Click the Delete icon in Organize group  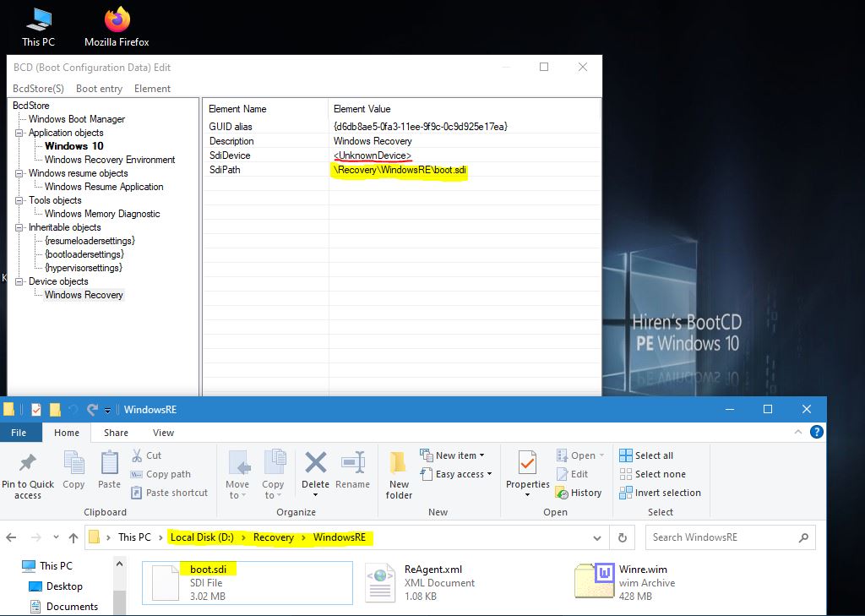(315, 464)
